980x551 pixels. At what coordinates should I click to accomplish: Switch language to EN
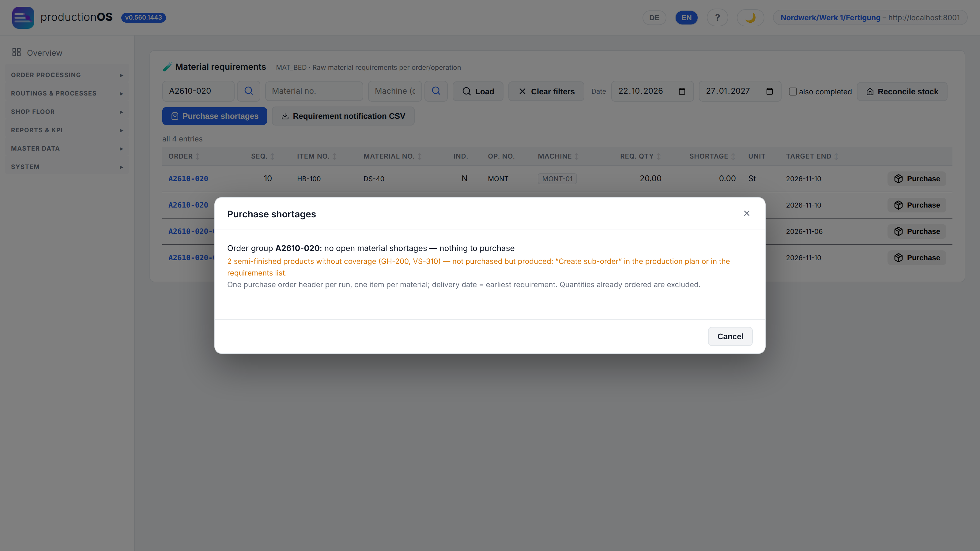pyautogui.click(x=686, y=17)
